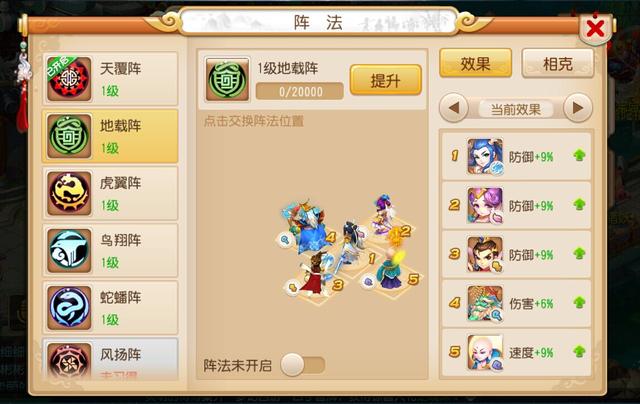Close the 阵法 window with red X

596,29
